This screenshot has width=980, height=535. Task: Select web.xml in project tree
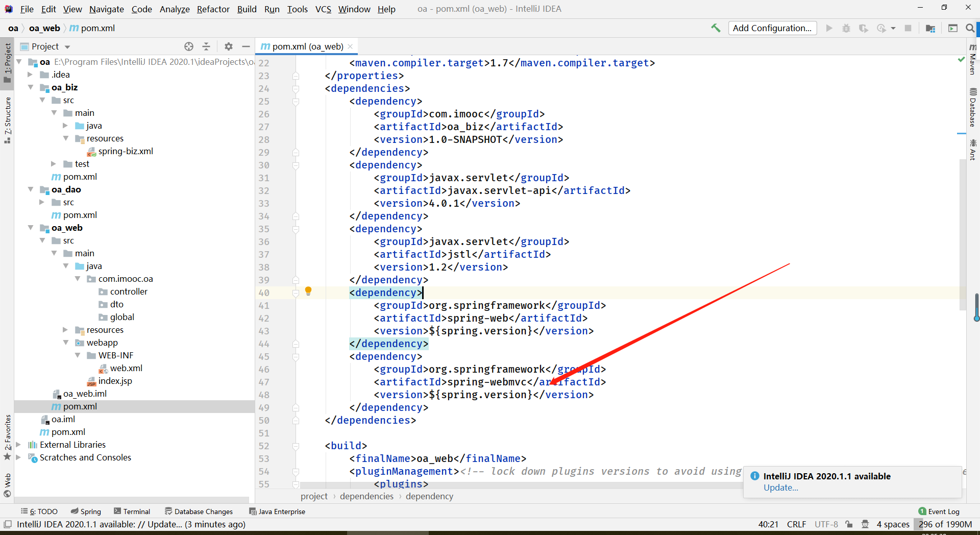pyautogui.click(x=126, y=368)
